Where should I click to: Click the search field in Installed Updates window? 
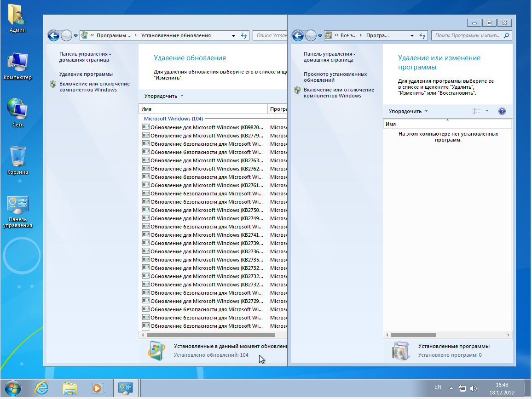coord(270,35)
